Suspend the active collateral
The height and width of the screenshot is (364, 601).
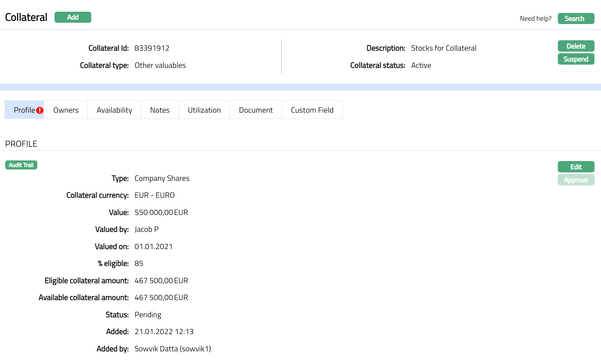tap(576, 59)
